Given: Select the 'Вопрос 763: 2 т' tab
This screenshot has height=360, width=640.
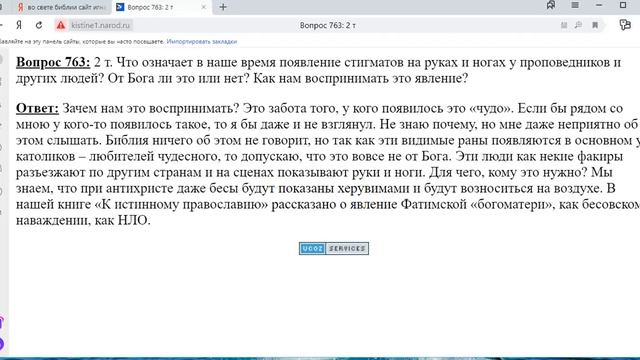Looking at the screenshot, I should coord(161,7).
